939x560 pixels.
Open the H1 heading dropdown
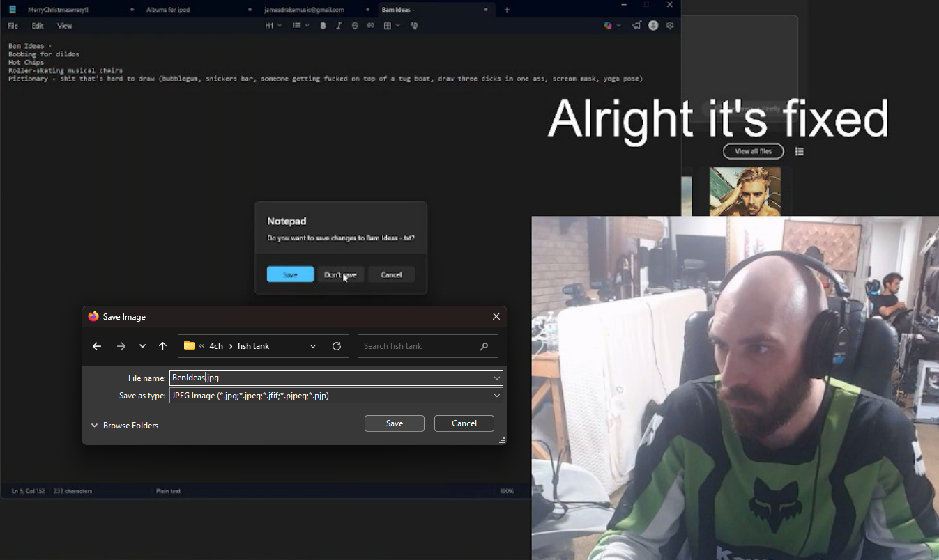pyautogui.click(x=273, y=26)
